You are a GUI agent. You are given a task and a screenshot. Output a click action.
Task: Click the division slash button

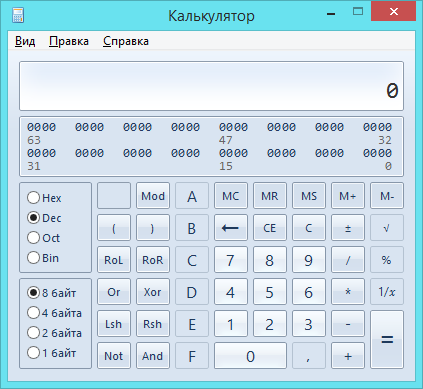[348, 260]
